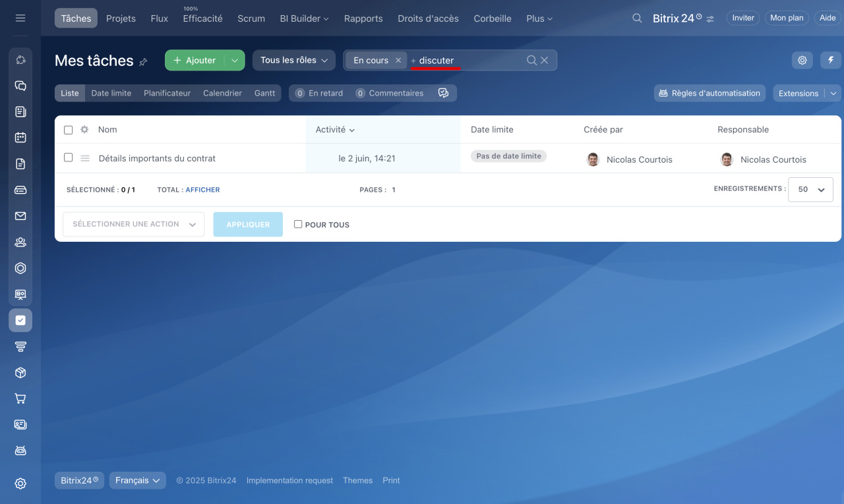The width and height of the screenshot is (844, 504).
Task: Open the Corbeille tab
Action: point(493,18)
